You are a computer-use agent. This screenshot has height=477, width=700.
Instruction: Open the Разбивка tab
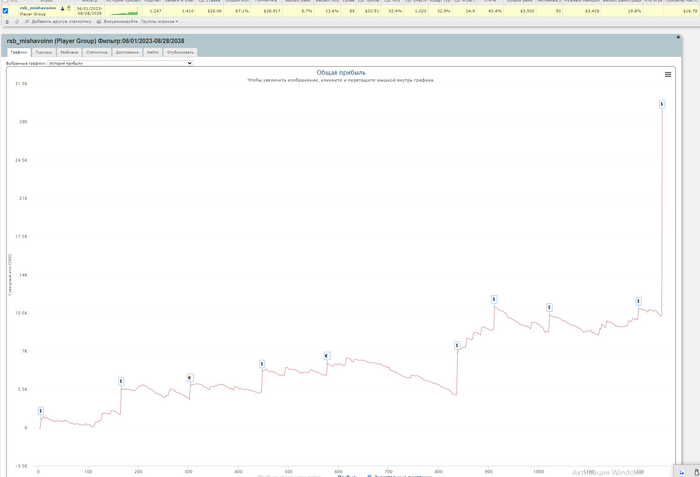(69, 52)
